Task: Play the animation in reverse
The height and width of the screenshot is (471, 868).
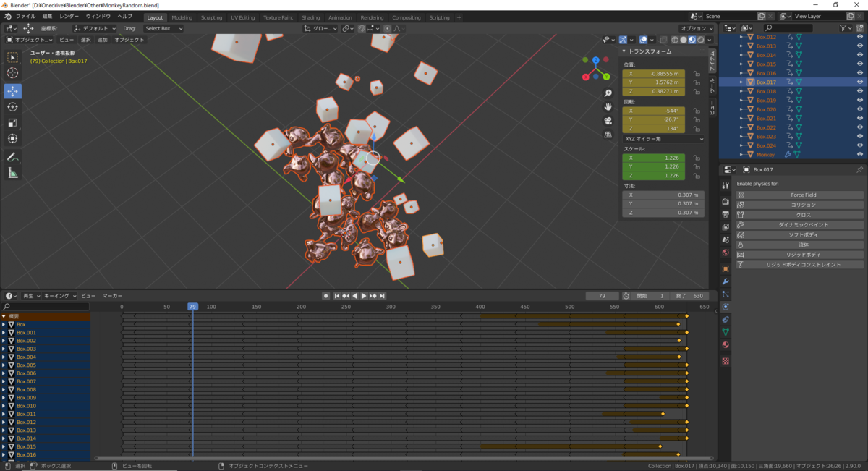Action: tap(355, 296)
